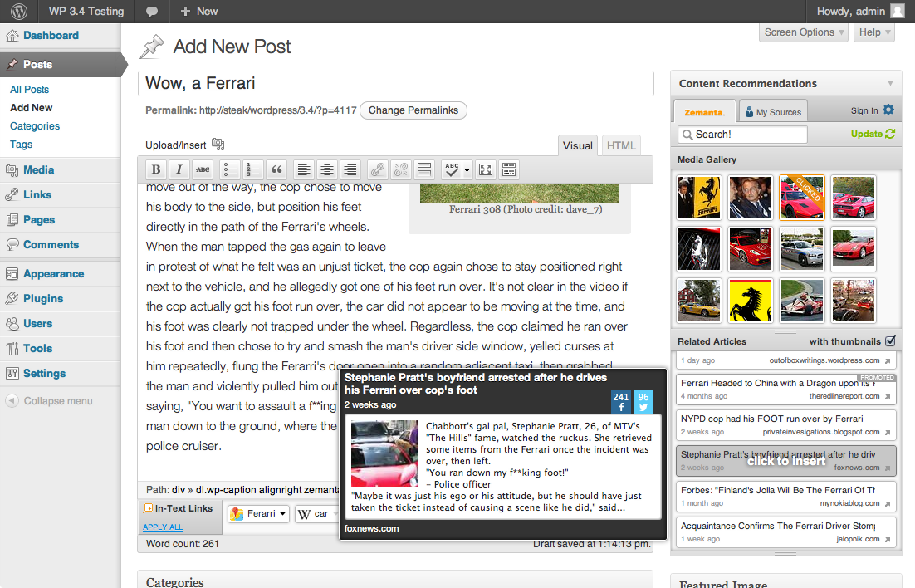This screenshot has height=588, width=915.
Task: Share via the 241 Facebook count icon
Action: (621, 402)
